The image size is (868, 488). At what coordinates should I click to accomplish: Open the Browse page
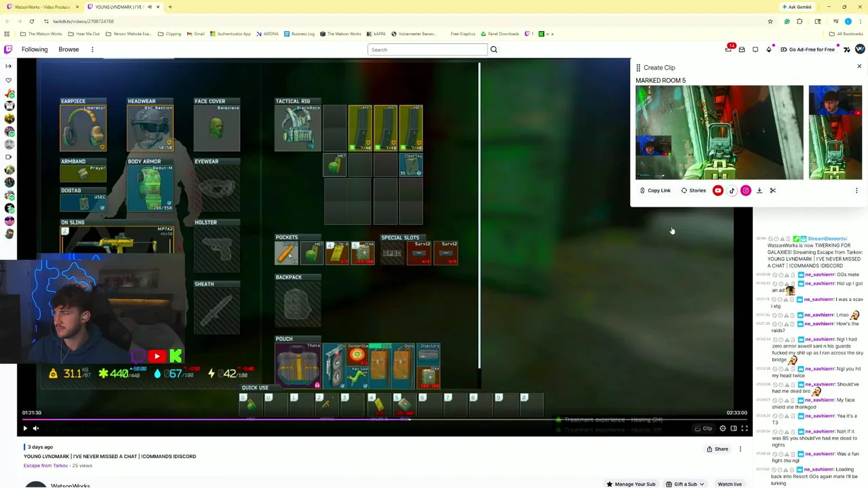(x=68, y=49)
